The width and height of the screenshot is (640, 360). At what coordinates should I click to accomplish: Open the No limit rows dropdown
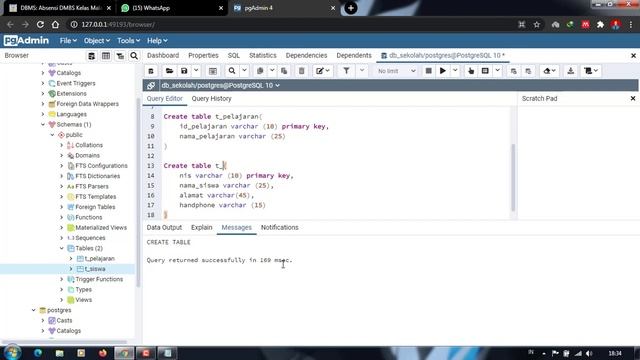click(x=396, y=71)
